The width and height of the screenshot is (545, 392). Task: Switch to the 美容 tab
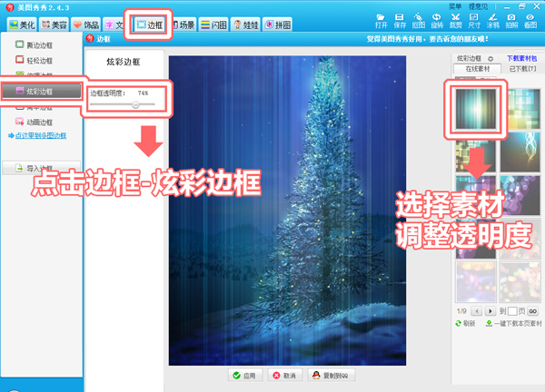54,24
